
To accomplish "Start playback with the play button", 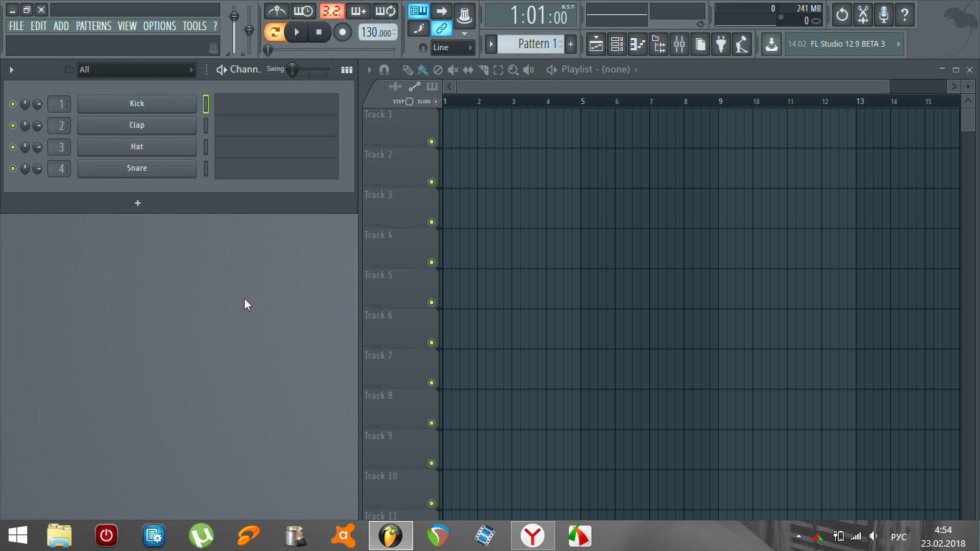I will click(x=296, y=32).
